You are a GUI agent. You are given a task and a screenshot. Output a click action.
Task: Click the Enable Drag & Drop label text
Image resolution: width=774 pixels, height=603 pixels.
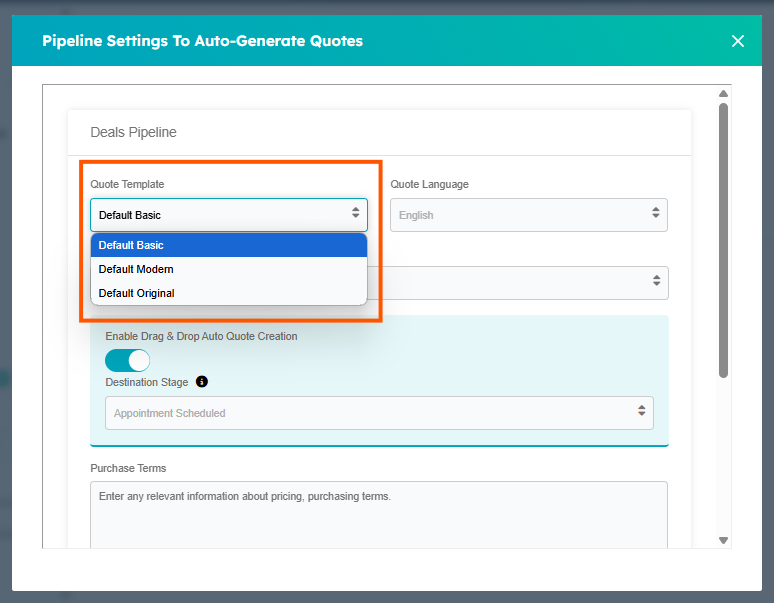[201, 336]
